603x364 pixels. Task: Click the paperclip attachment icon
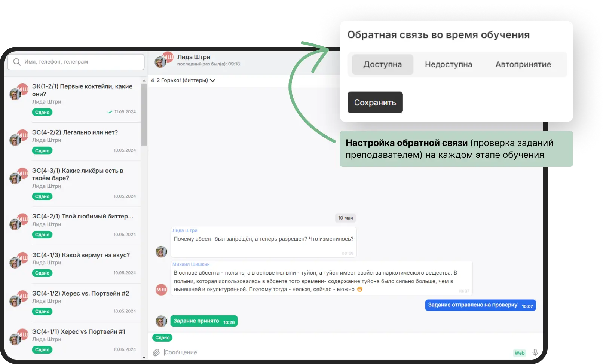(x=156, y=352)
